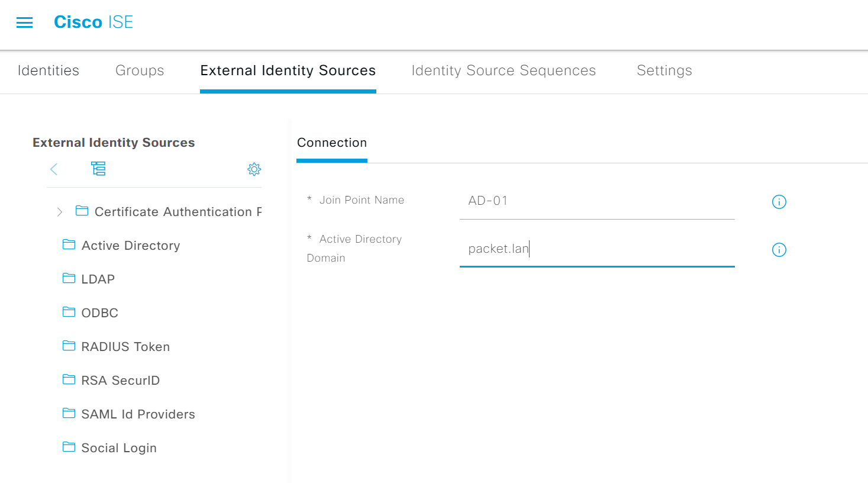Click the tree view icon in the sources panel

98,169
